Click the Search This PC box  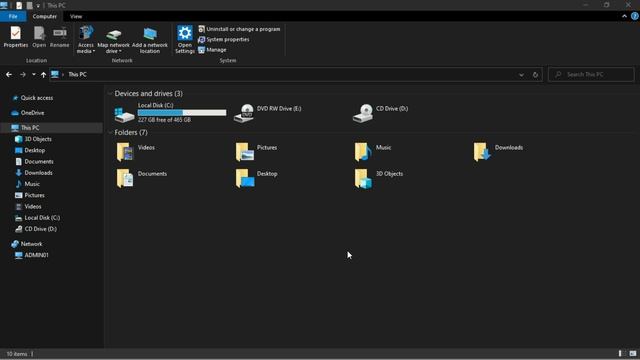591,75
